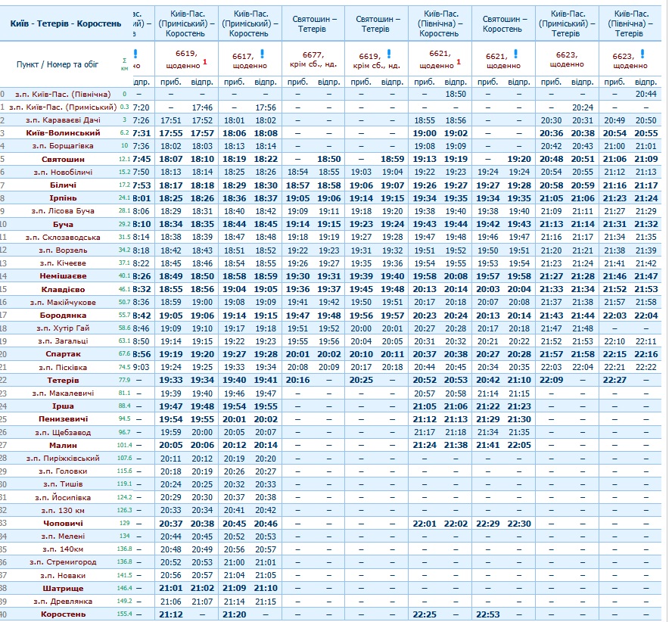Click red footnote 1 beside train 6621
The width and height of the screenshot is (672, 622).
(x=459, y=61)
